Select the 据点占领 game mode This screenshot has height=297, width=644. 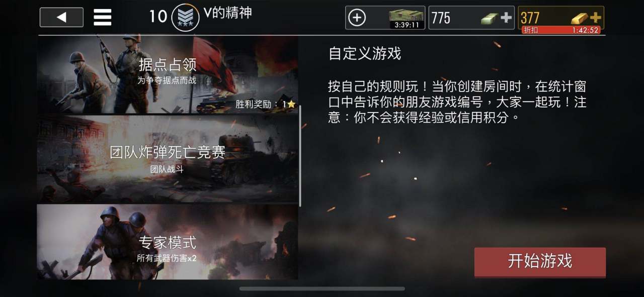click(x=167, y=75)
